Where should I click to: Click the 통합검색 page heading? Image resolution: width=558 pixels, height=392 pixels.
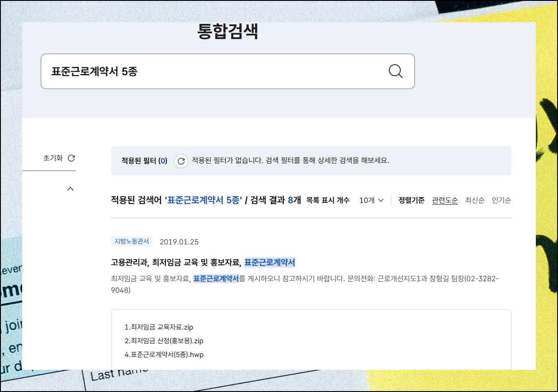[228, 32]
